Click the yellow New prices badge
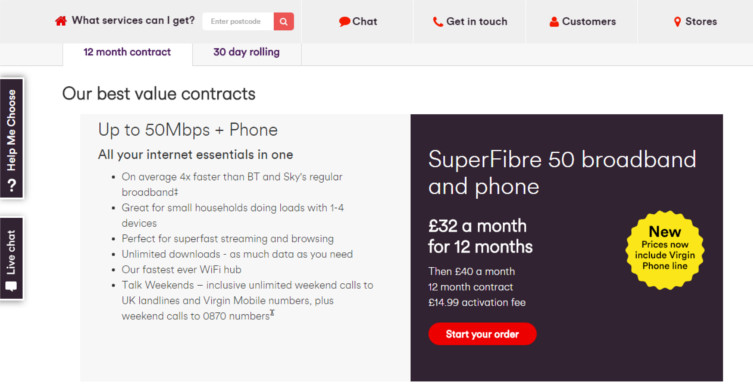 665,250
